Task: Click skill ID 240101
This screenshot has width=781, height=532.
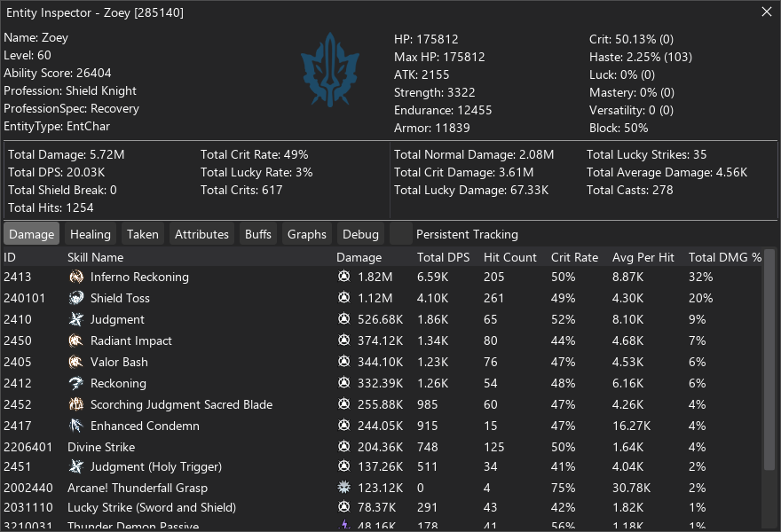Action: pos(25,298)
